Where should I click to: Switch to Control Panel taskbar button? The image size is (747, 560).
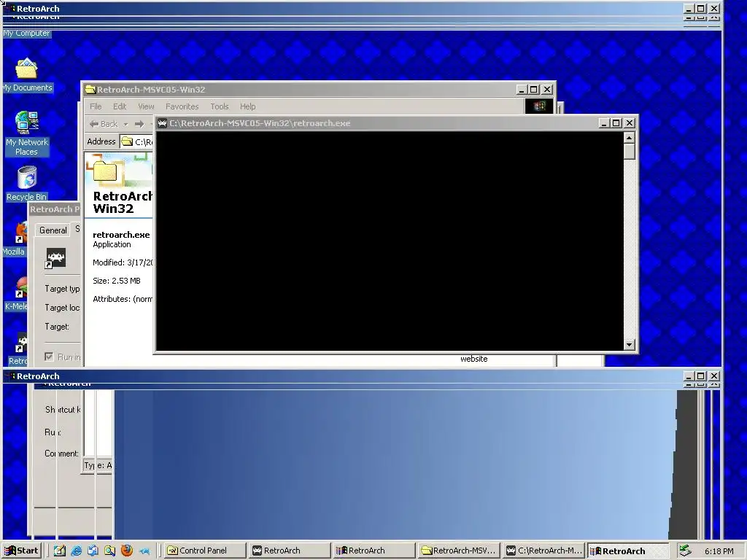(205, 551)
